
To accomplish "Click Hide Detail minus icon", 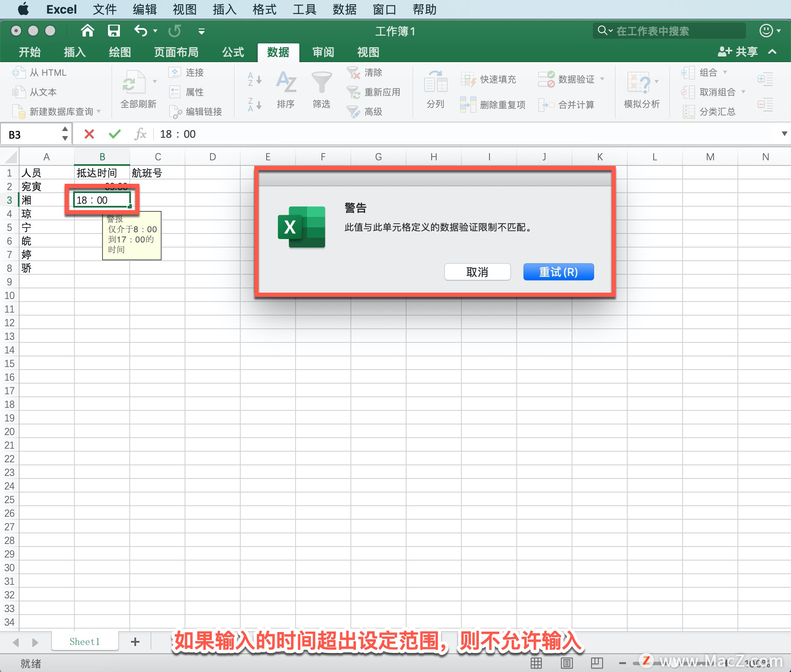I will pos(765,105).
